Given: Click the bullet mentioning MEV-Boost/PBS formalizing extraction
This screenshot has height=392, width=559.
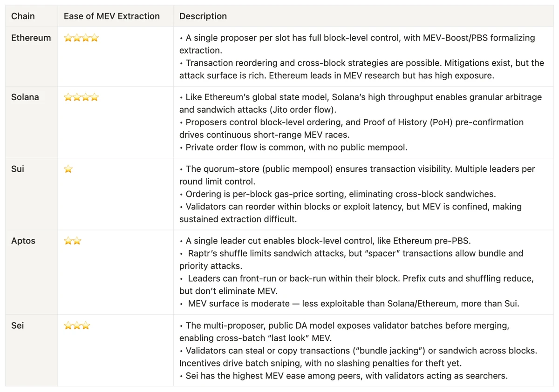Looking at the screenshot, I should pos(357,44).
